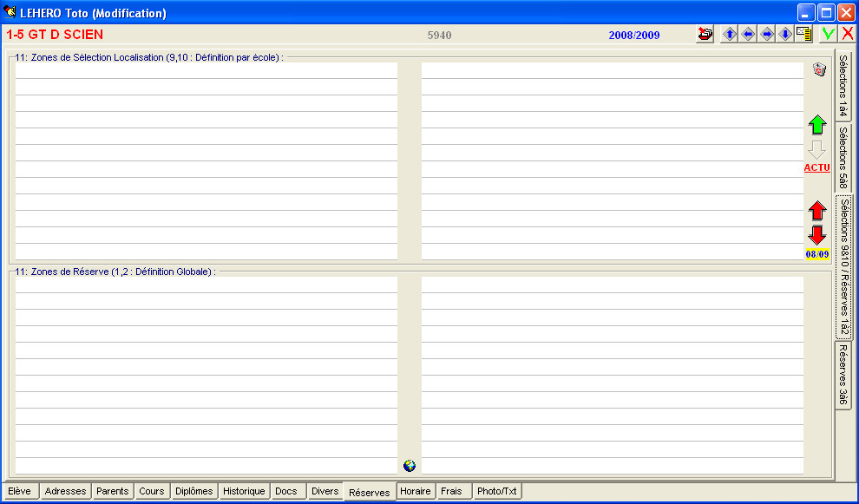Viewport: 859px width, 504px height.
Task: Switch to Sélections 5à8 vertical tab
Action: (843, 158)
